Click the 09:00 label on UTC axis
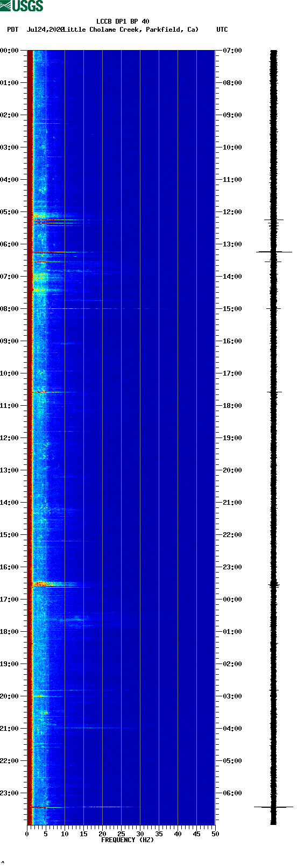 click(232, 115)
